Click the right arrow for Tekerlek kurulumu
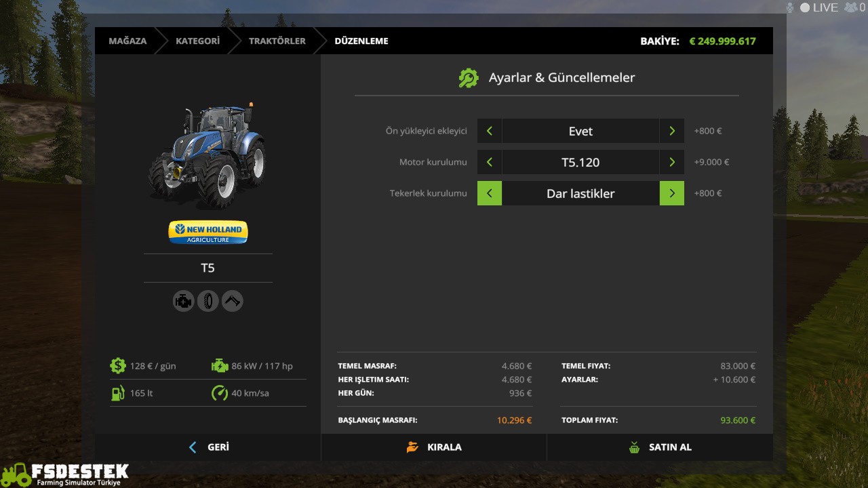This screenshot has height=488, width=868. [671, 193]
